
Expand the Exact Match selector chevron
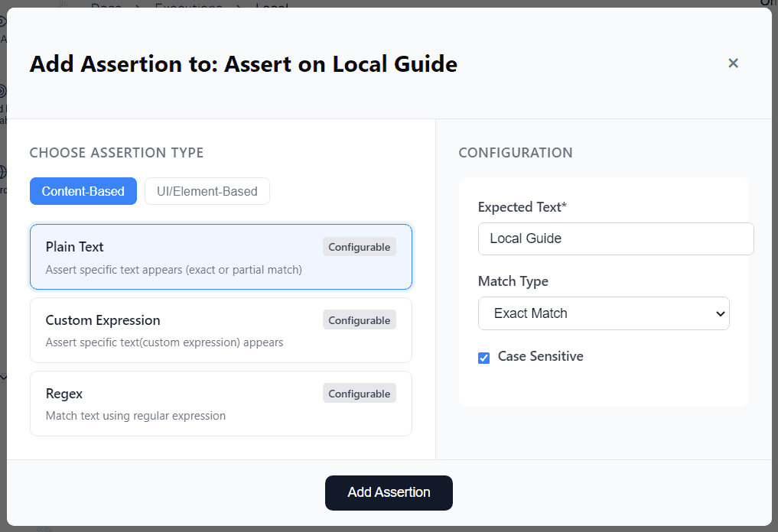coord(719,313)
